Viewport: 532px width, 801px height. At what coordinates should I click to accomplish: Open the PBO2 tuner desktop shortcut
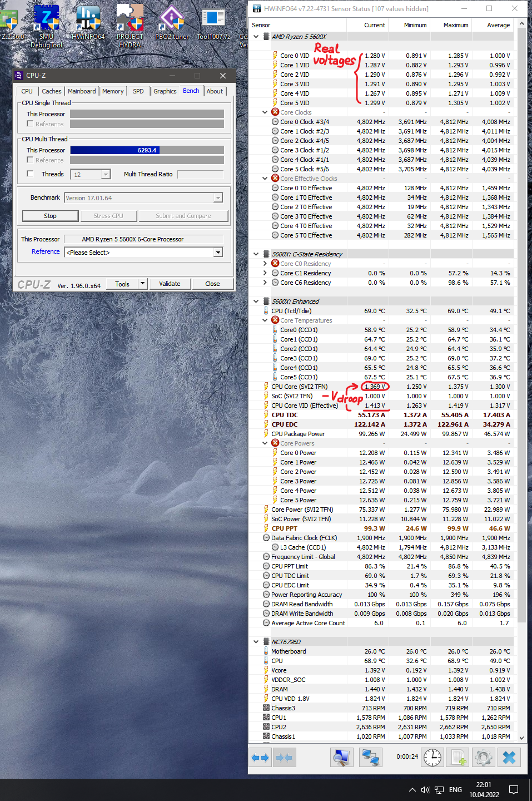click(172, 22)
